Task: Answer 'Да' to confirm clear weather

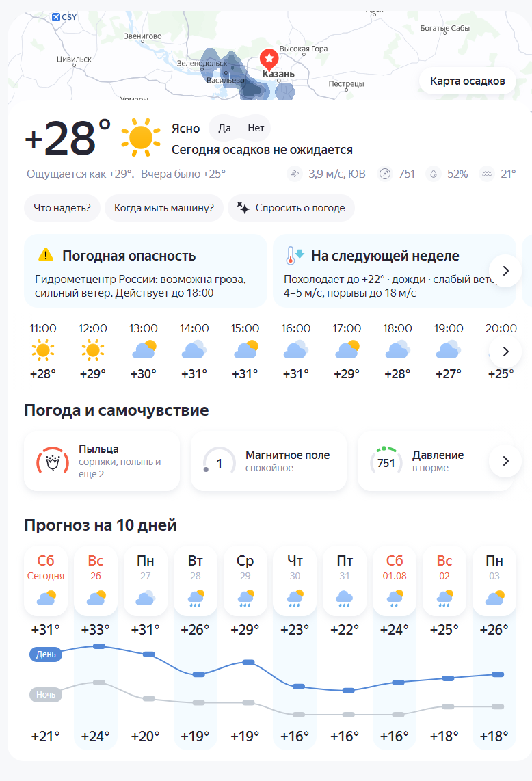Action: [225, 128]
